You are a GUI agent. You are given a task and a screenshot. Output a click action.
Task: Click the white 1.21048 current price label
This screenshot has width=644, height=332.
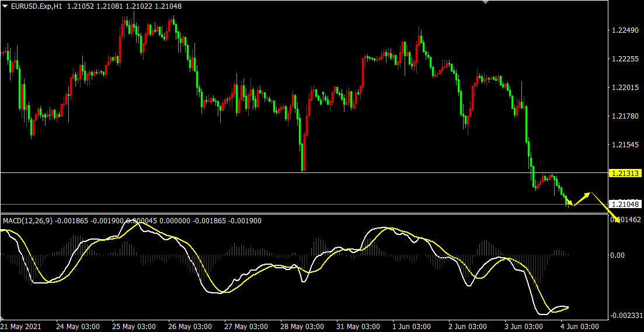[x=625, y=204]
